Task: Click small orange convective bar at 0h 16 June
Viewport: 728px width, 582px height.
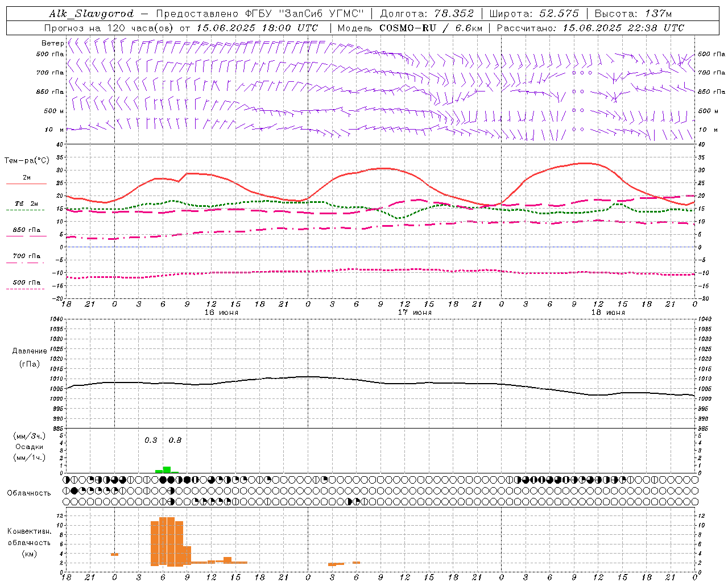Action: coord(114,554)
